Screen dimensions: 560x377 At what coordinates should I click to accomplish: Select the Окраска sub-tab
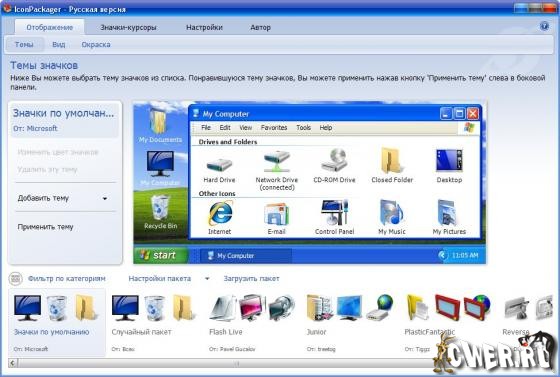[x=96, y=45]
